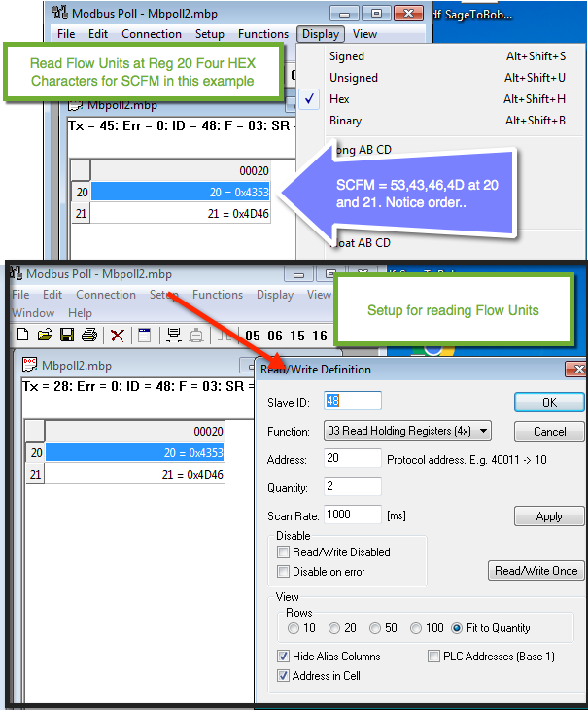The image size is (588, 710).
Task: Select cell 20 = 0x4353 in the Tx = 45 window
Action: (x=181, y=192)
